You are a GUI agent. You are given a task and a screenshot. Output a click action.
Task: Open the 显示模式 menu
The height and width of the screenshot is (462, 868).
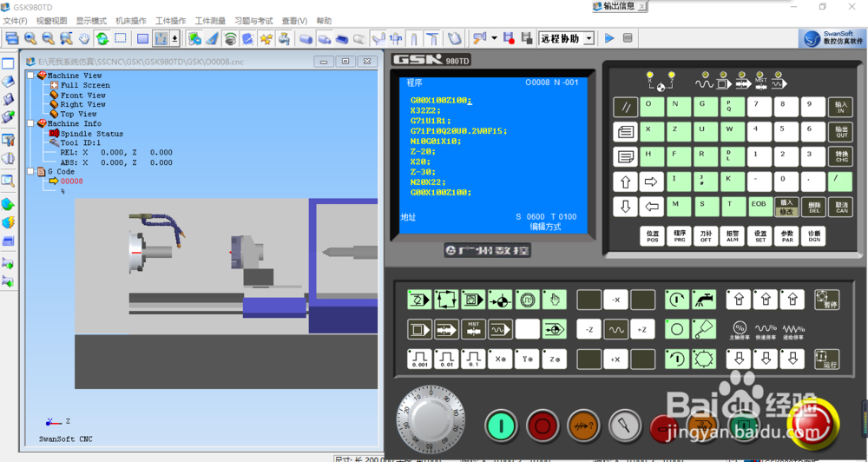pyautogui.click(x=91, y=21)
